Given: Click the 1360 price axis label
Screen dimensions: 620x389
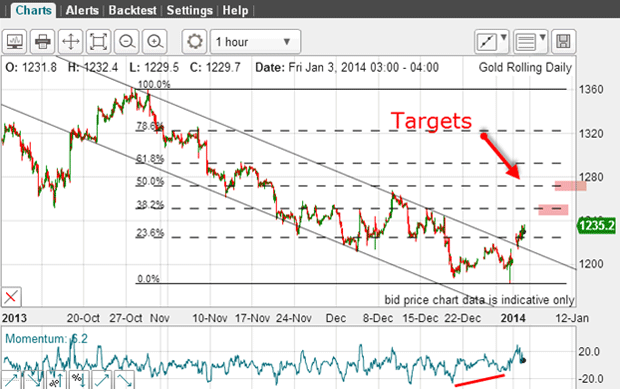Looking at the screenshot, I should tap(591, 89).
